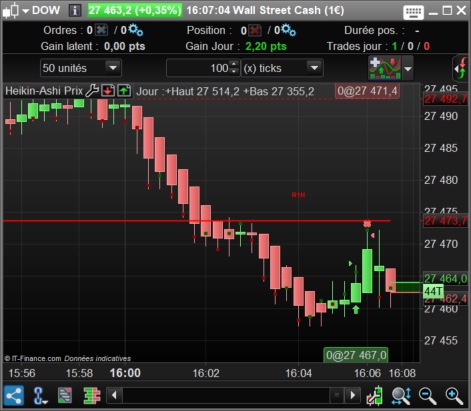
Task: Click the Heikin-Ashi Prix label
Action: (x=44, y=91)
